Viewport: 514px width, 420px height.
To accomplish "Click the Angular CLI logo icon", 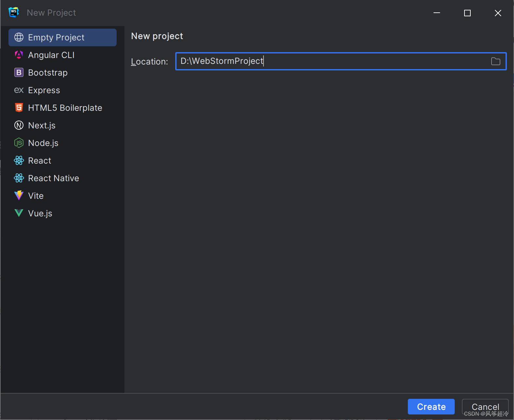I will coord(19,55).
